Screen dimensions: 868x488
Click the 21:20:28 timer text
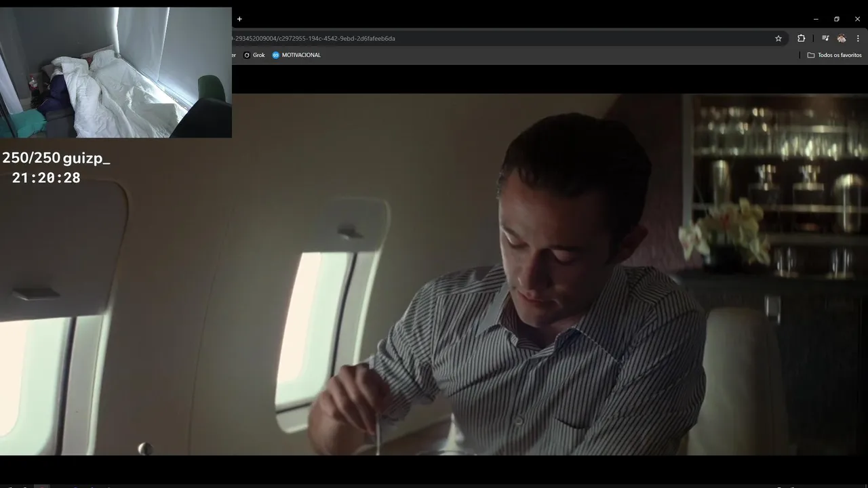[46, 178]
